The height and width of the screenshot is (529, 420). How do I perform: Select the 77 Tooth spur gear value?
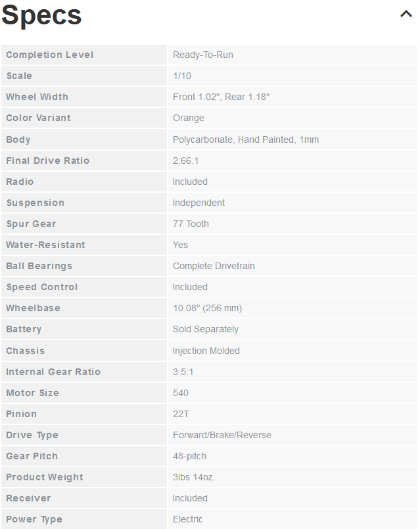tap(191, 224)
